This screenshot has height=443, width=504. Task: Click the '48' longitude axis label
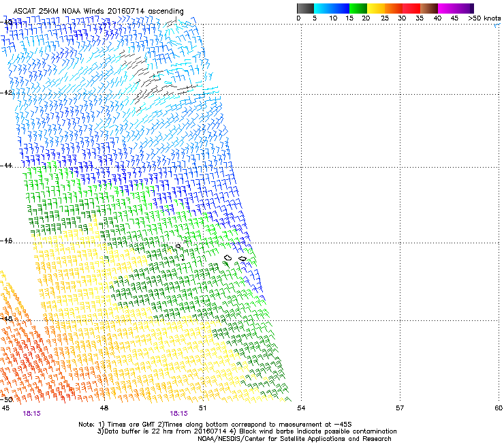[104, 408]
